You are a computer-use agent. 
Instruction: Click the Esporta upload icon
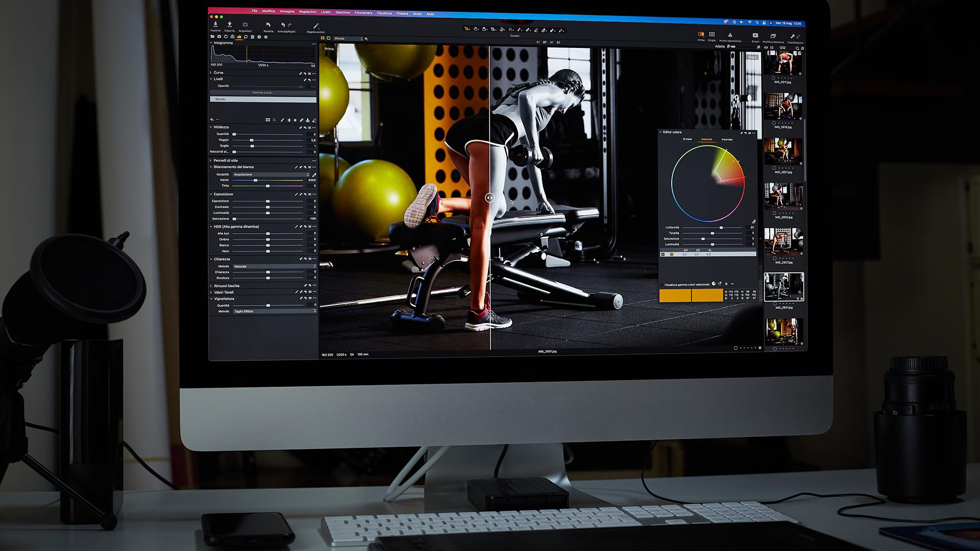click(230, 24)
